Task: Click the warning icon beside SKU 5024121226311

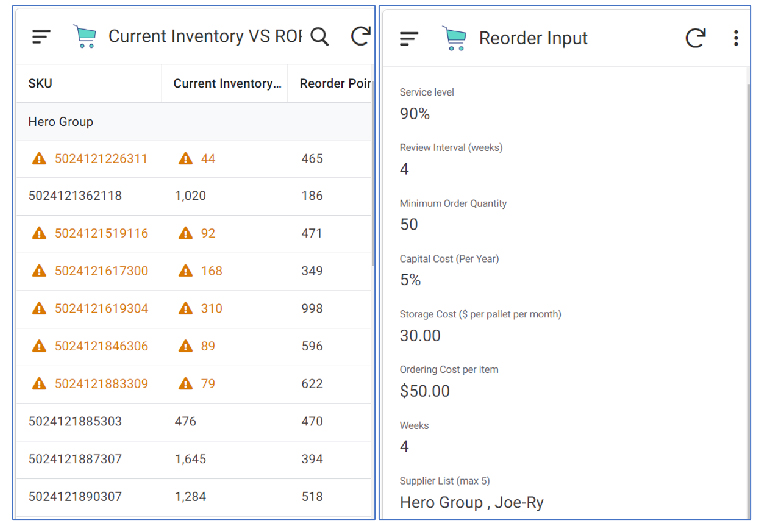Action: pos(39,158)
